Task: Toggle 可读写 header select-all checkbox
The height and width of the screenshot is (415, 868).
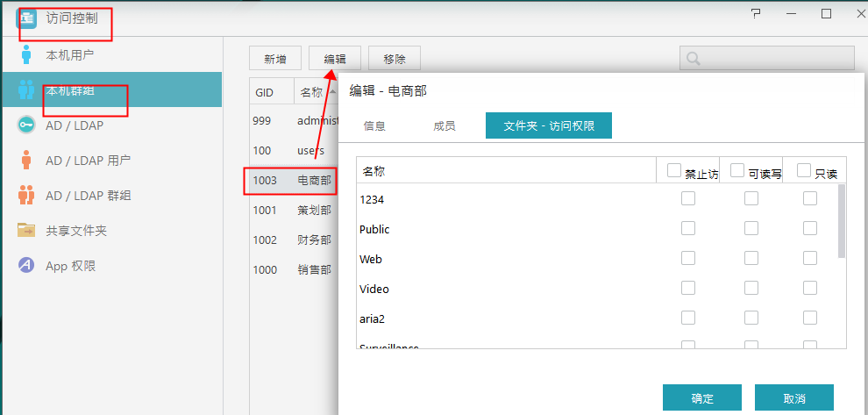Action: [737, 170]
